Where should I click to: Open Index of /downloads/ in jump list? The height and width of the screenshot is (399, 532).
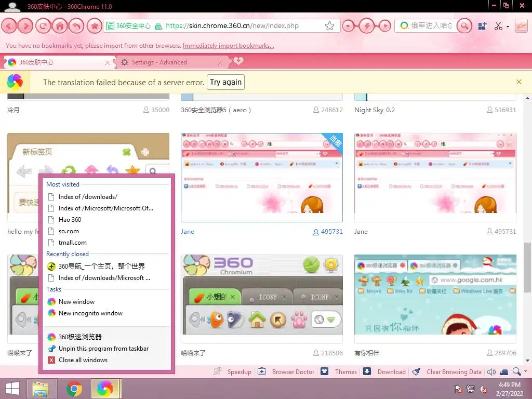[x=107, y=197]
